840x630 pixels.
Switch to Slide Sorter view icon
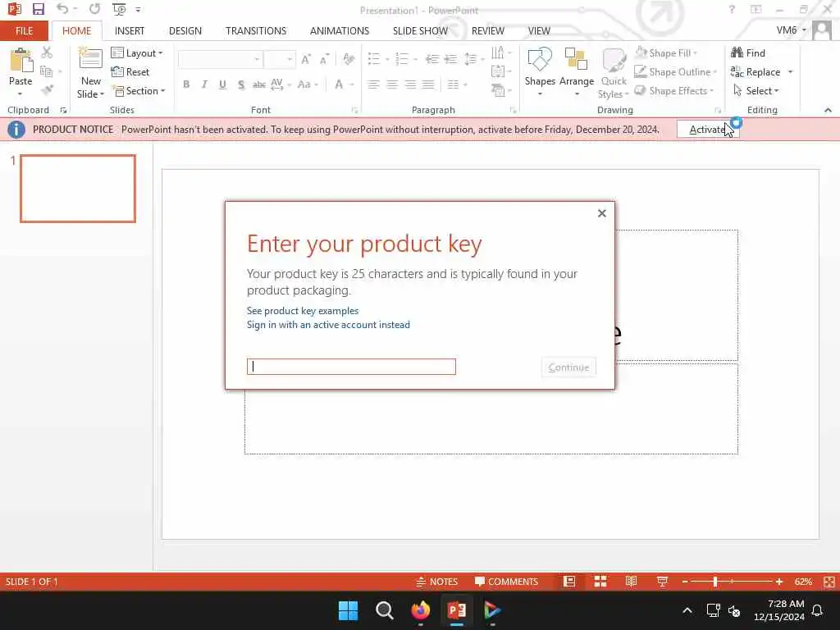tap(600, 582)
